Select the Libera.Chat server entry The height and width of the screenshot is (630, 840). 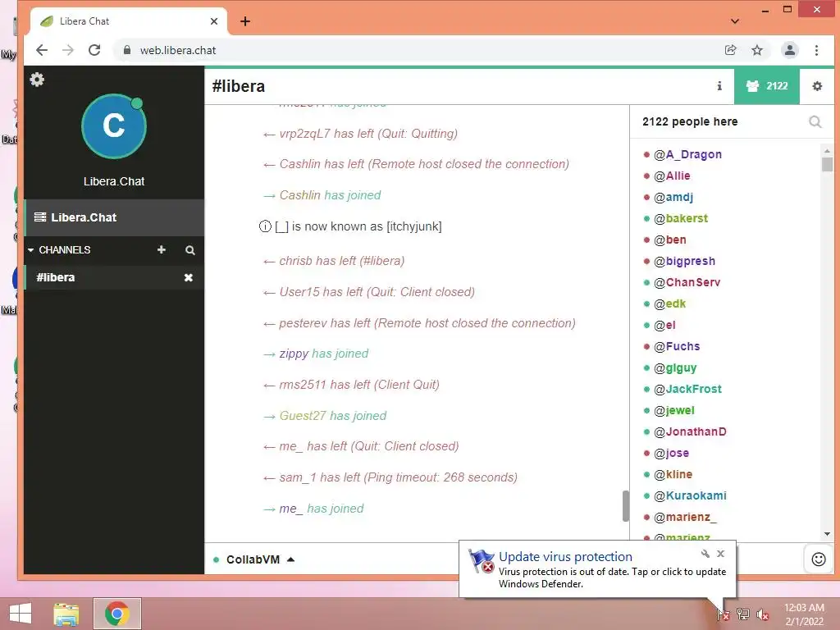(x=114, y=217)
